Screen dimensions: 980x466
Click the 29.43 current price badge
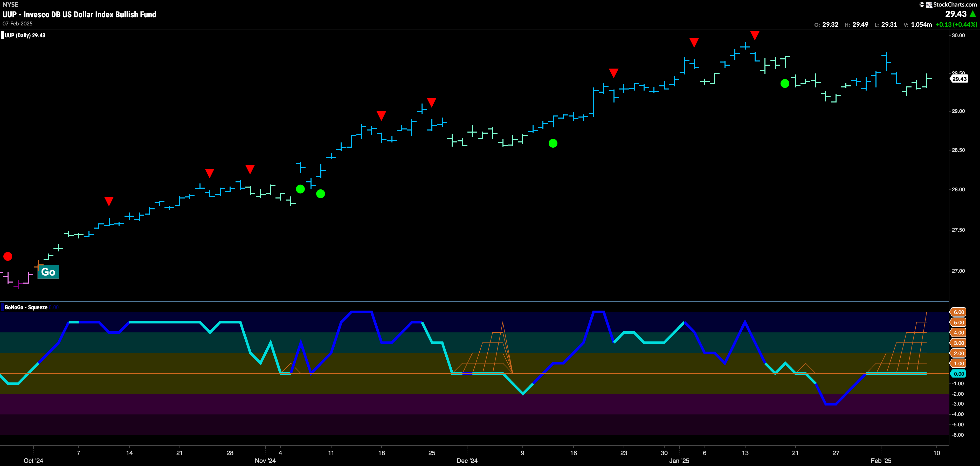coord(959,79)
